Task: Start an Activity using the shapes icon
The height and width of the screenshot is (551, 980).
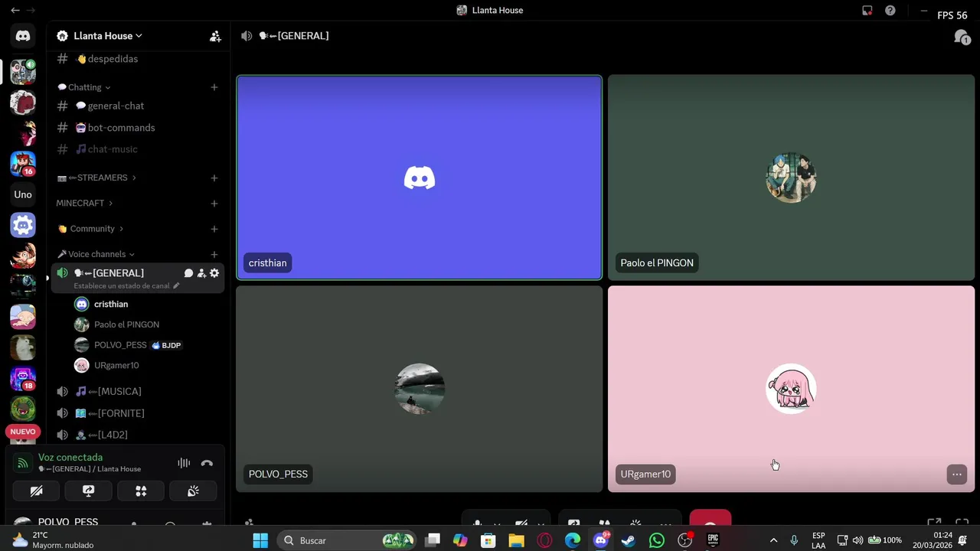Action: coord(141,491)
